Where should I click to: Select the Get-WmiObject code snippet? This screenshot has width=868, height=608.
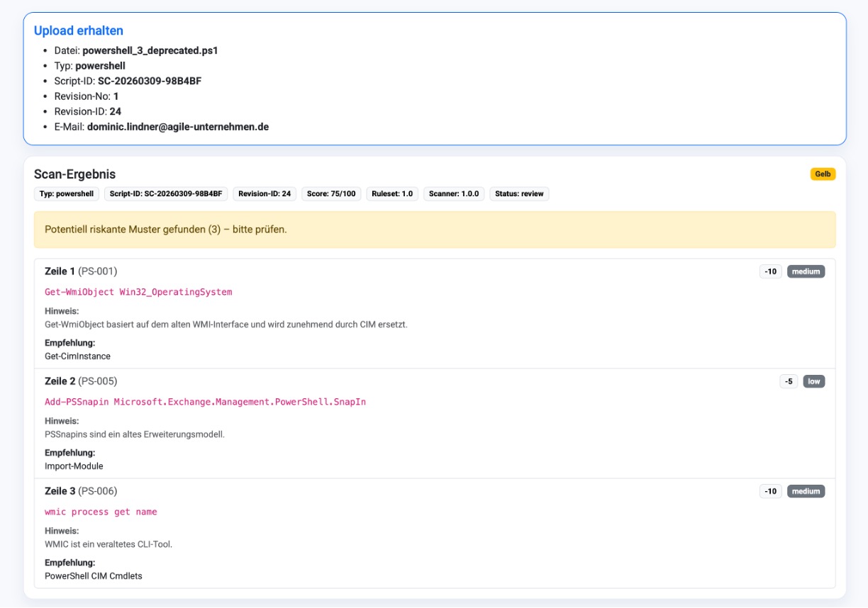(138, 291)
